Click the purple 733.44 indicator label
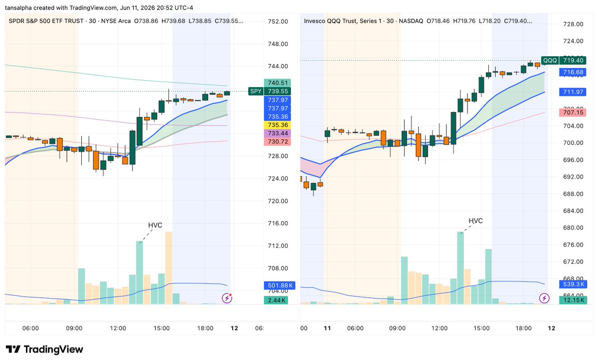Image resolution: width=598 pixels, height=364 pixels. (x=278, y=133)
